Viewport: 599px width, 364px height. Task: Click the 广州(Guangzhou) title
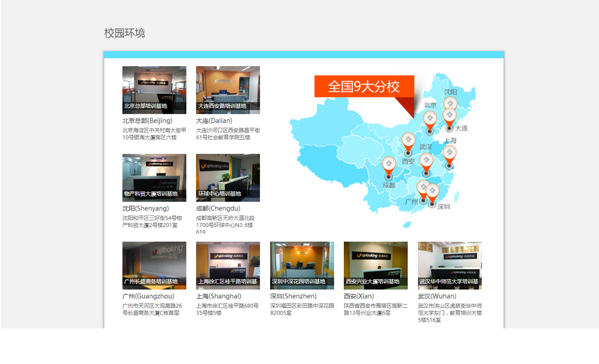148,296
